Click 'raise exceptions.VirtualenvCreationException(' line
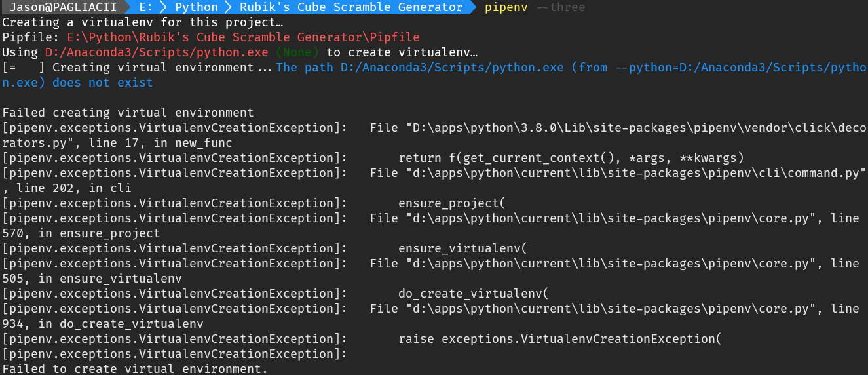 [559, 339]
